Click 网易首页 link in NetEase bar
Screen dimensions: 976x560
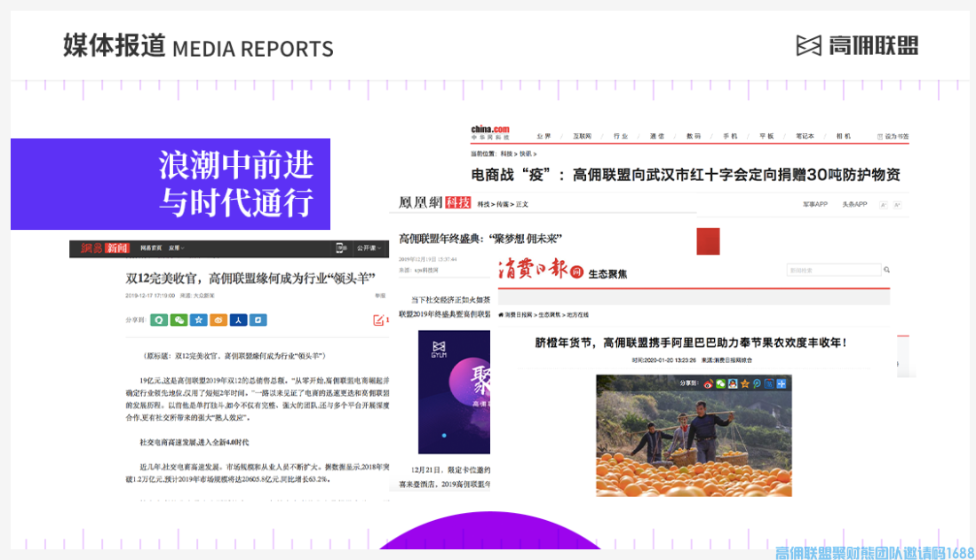(151, 248)
